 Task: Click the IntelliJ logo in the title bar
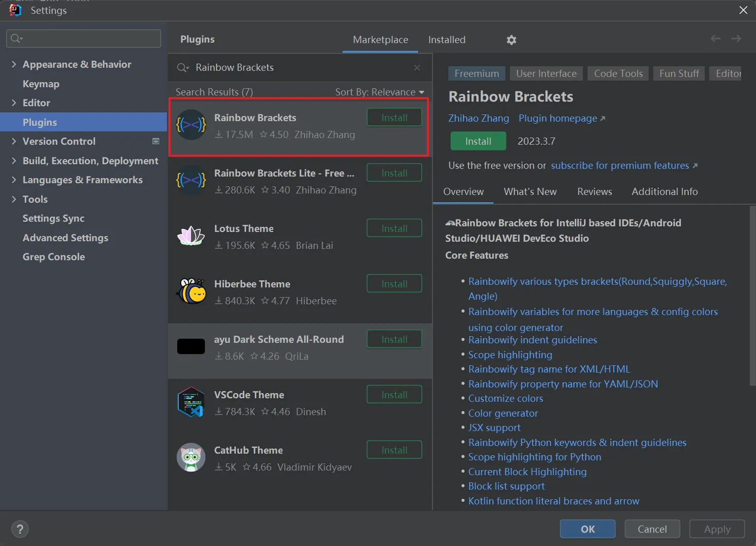pyautogui.click(x=15, y=10)
